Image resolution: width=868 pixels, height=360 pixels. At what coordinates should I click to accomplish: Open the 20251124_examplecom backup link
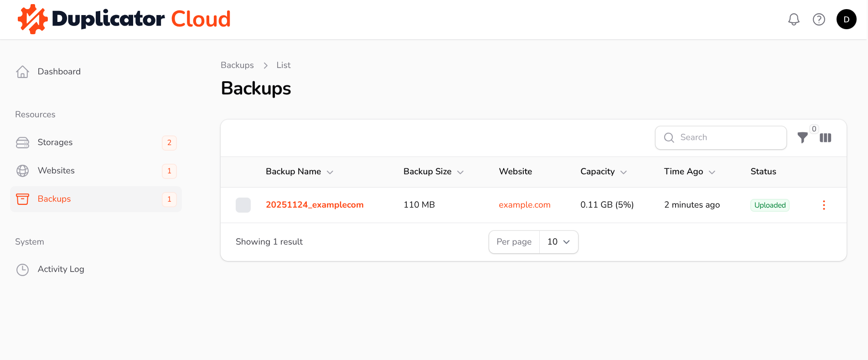pyautogui.click(x=315, y=205)
